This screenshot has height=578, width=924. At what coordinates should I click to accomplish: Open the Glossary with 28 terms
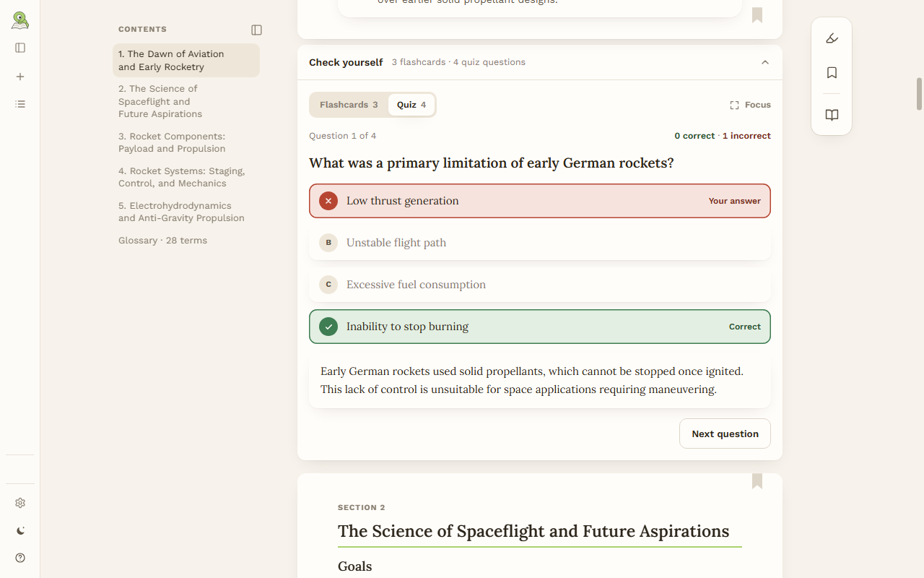tap(186, 241)
